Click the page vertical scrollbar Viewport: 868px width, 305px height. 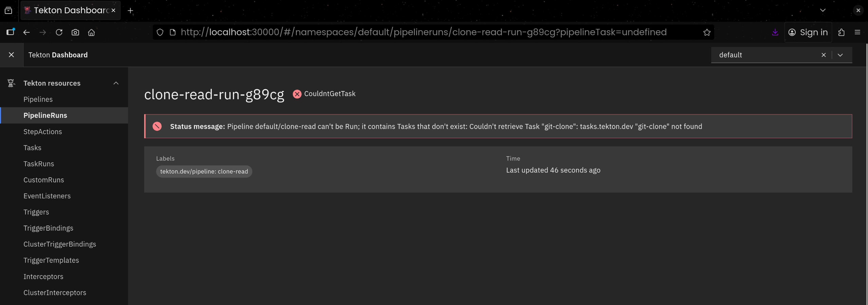coord(866,174)
